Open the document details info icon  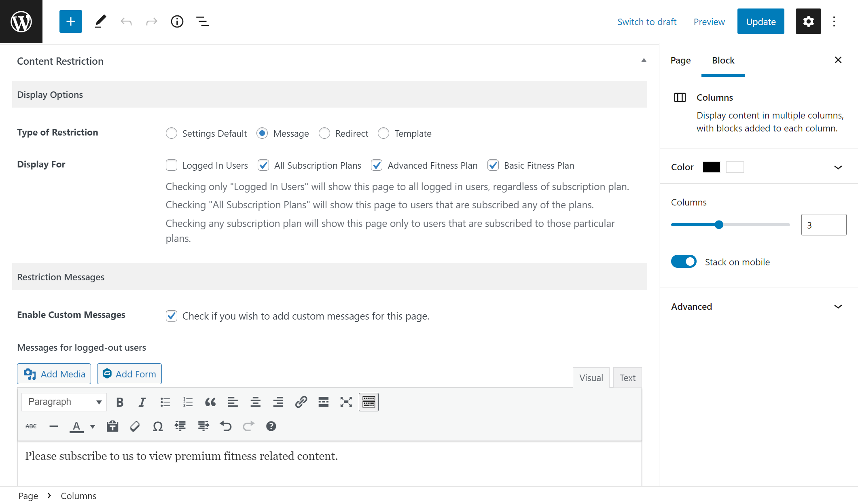(177, 21)
